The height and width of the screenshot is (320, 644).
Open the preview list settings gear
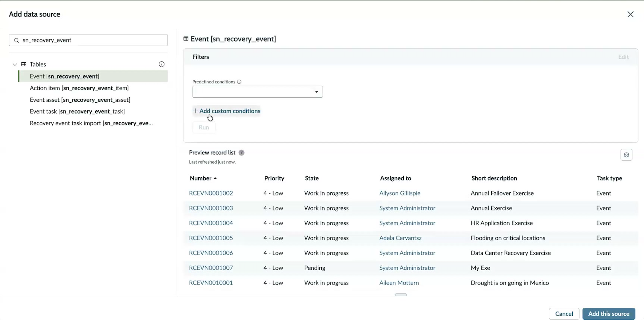pyautogui.click(x=626, y=155)
